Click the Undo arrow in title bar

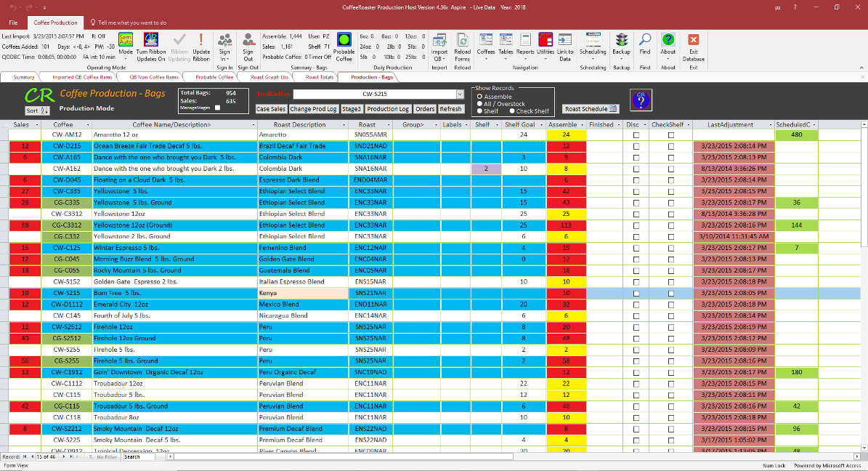click(13, 7)
